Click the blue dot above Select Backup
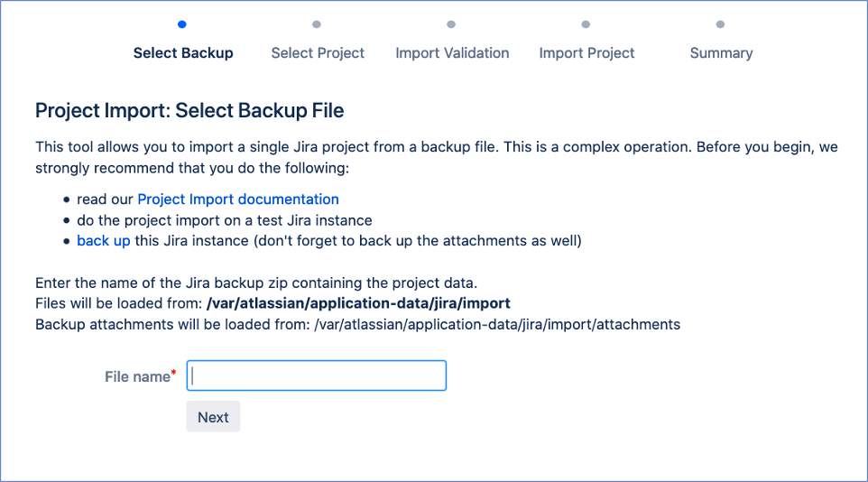Screen dimensions: 868x482 (x=182, y=24)
